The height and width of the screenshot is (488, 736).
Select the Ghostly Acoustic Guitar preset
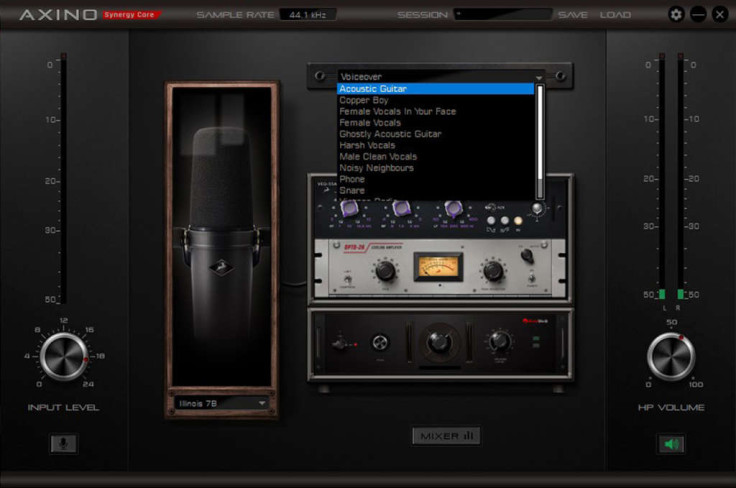coord(435,134)
